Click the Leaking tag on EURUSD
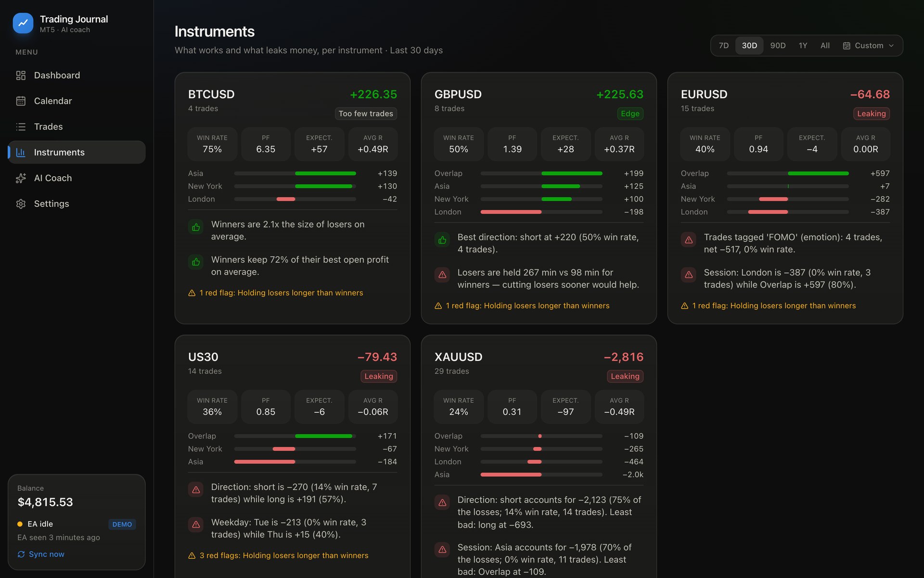This screenshot has width=924, height=578. coord(872,114)
